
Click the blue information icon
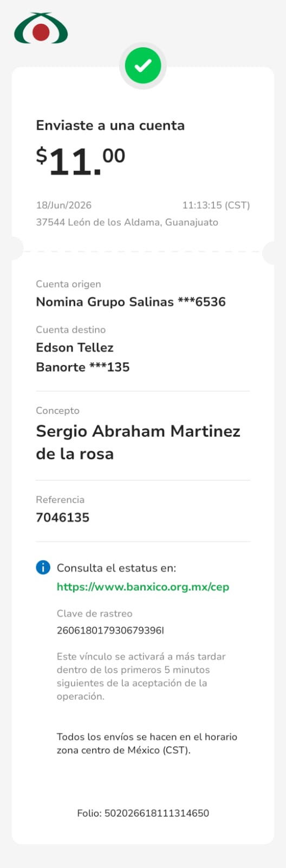pyautogui.click(x=43, y=567)
